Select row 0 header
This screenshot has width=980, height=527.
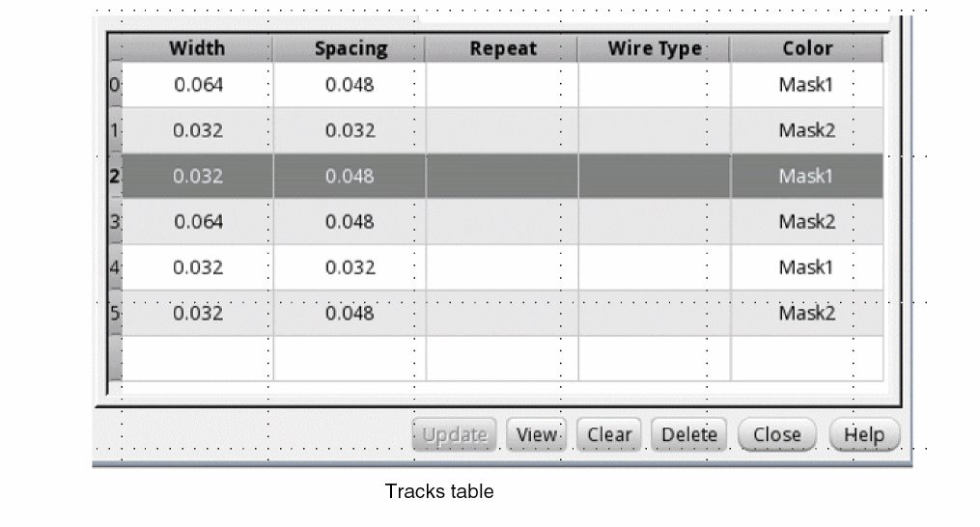(x=115, y=85)
